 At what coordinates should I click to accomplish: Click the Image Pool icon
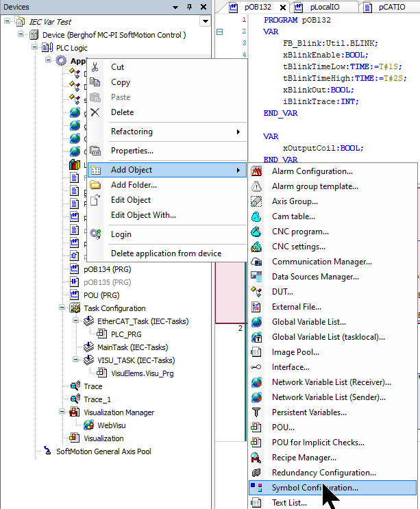256,352
